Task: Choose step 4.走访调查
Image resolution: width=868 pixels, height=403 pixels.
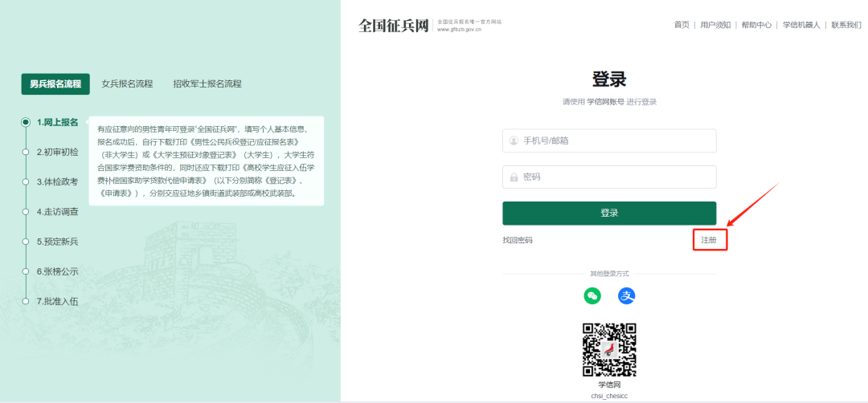Action: (x=57, y=212)
